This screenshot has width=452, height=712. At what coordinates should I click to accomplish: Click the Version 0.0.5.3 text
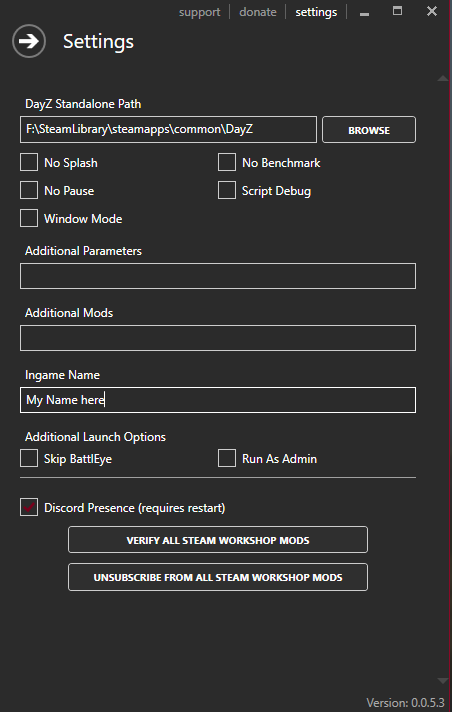point(405,702)
